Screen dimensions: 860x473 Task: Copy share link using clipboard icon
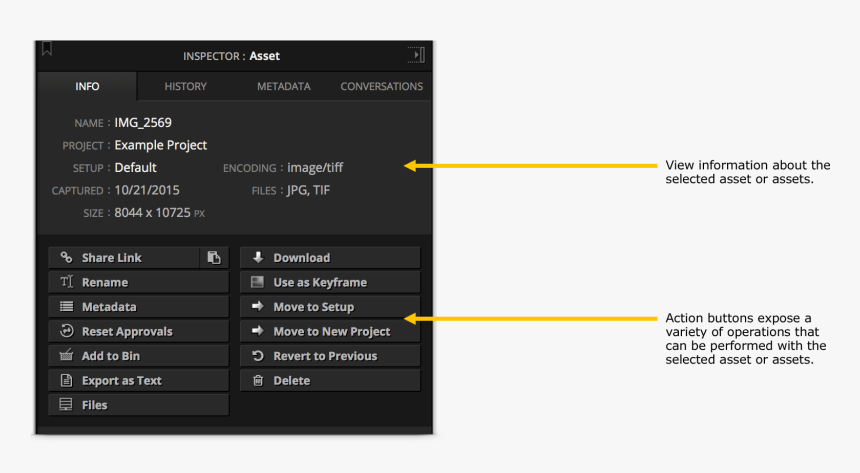[x=214, y=258]
